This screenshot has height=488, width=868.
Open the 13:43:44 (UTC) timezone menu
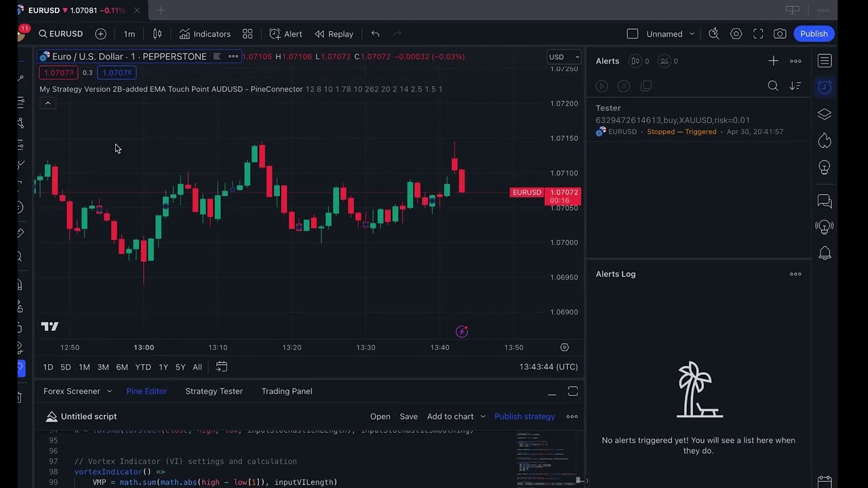[549, 367]
